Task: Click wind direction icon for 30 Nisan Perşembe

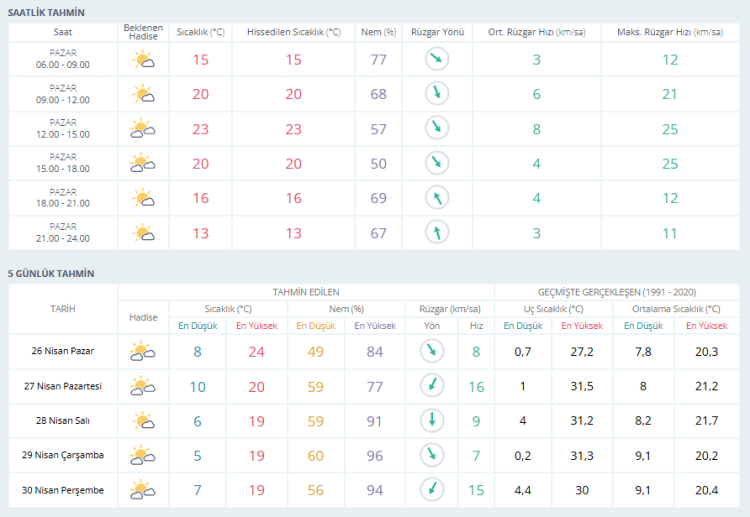Action: tap(431, 490)
